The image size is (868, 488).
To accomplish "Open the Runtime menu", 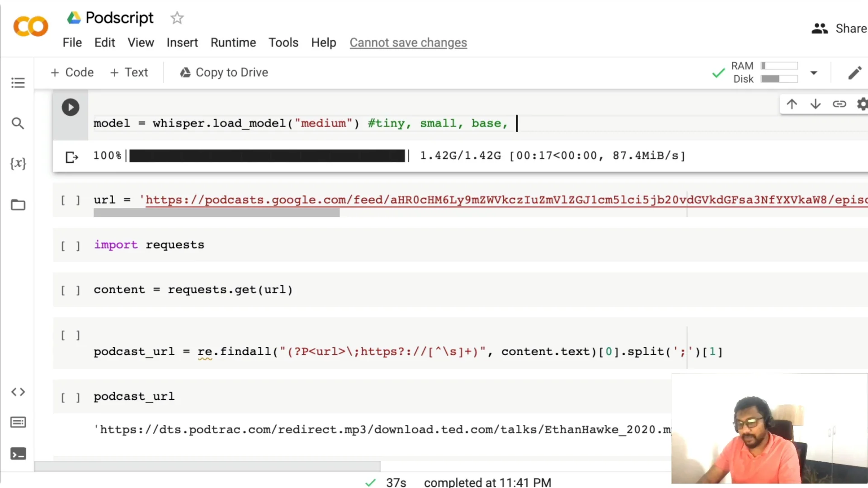I will pos(233,42).
